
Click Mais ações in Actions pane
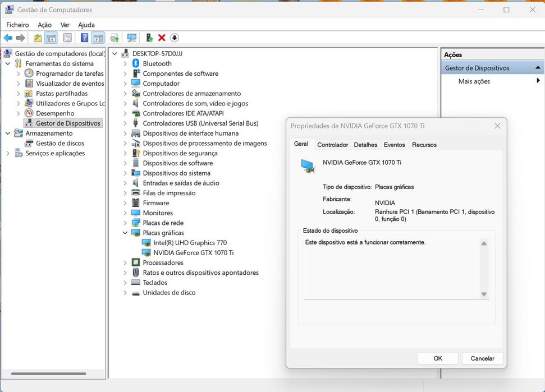(474, 81)
